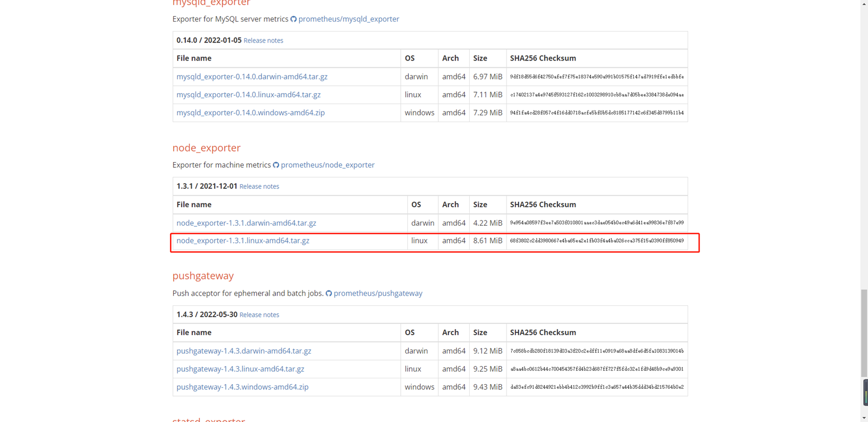Click checksum of node_exporter linux-amd64 file

[x=597, y=240]
